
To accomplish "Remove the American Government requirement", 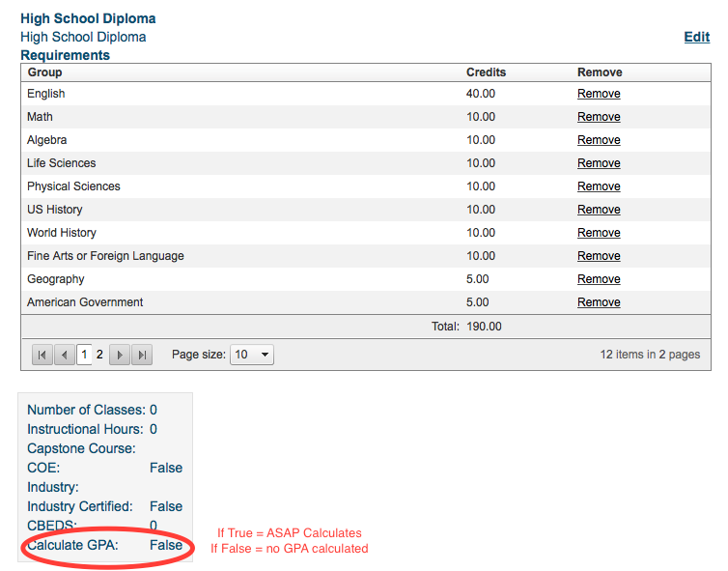I will (x=599, y=302).
